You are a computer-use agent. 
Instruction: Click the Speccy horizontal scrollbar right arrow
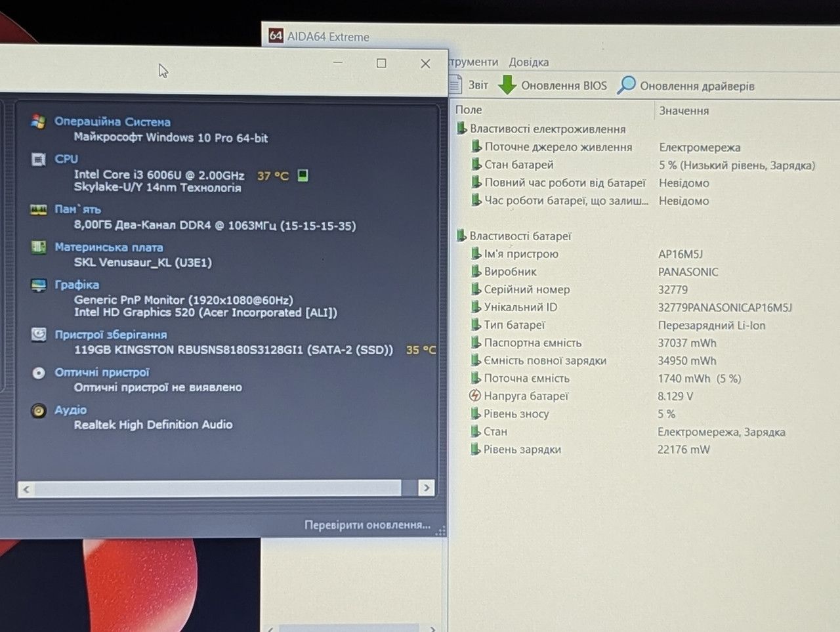[427, 488]
